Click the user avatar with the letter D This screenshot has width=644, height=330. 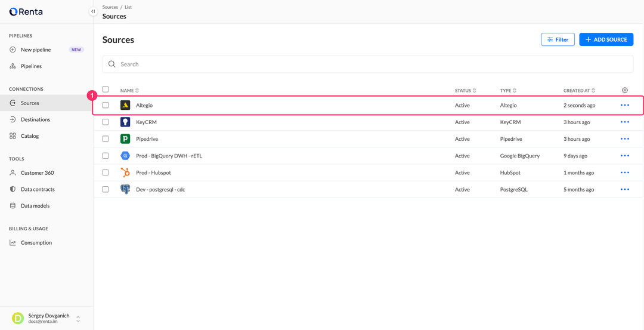(x=18, y=319)
